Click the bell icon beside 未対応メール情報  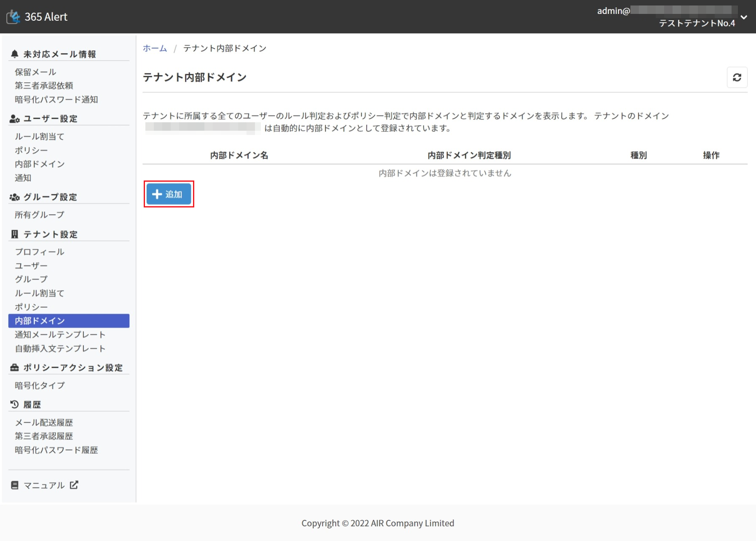pos(15,54)
